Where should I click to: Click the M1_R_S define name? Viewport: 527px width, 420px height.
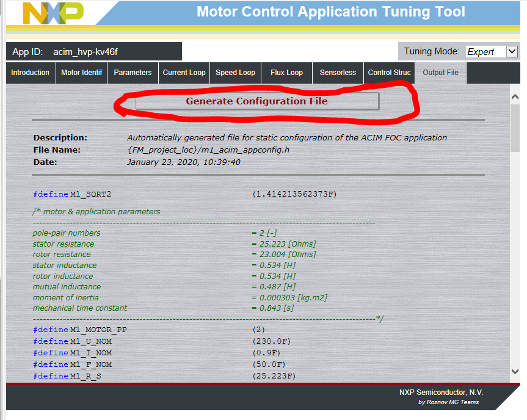pyautogui.click(x=85, y=376)
